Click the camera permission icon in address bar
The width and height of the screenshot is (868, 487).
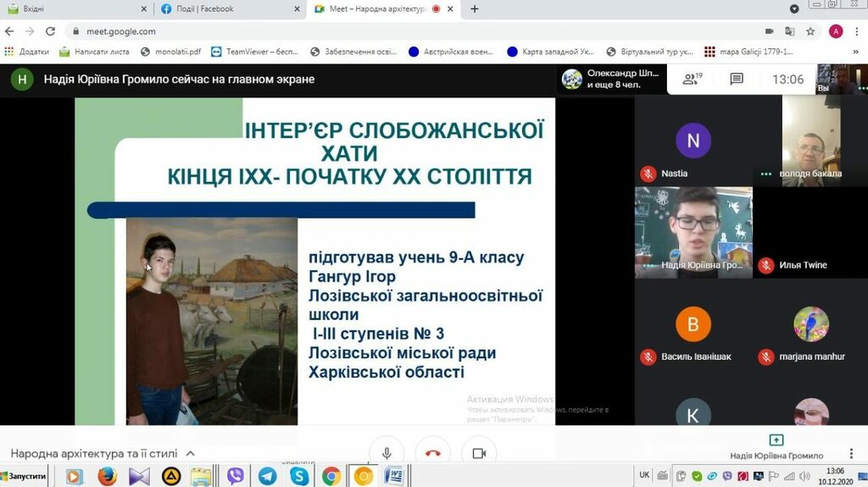pyautogui.click(x=770, y=31)
